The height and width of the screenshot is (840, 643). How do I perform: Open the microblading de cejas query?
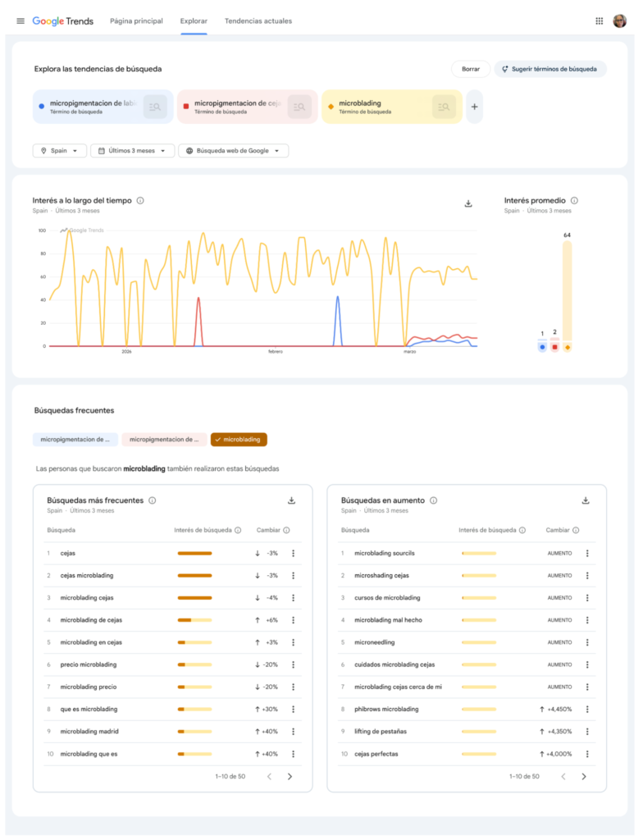pos(91,620)
